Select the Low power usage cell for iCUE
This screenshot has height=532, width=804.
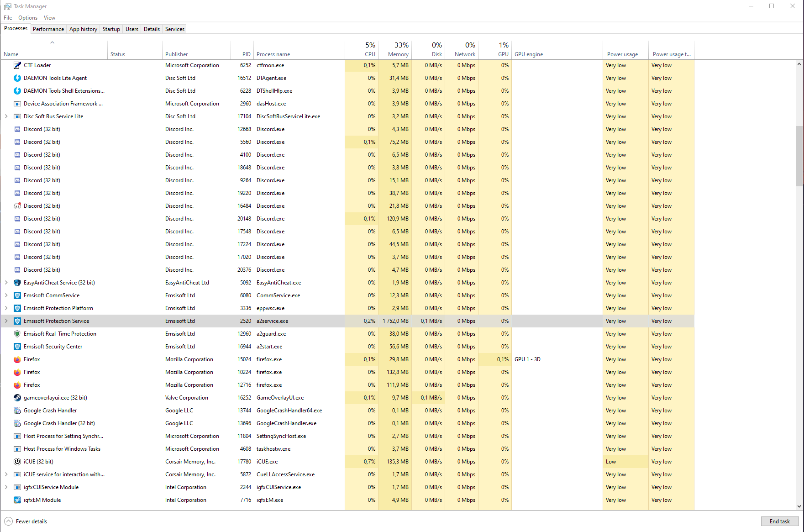(625, 462)
